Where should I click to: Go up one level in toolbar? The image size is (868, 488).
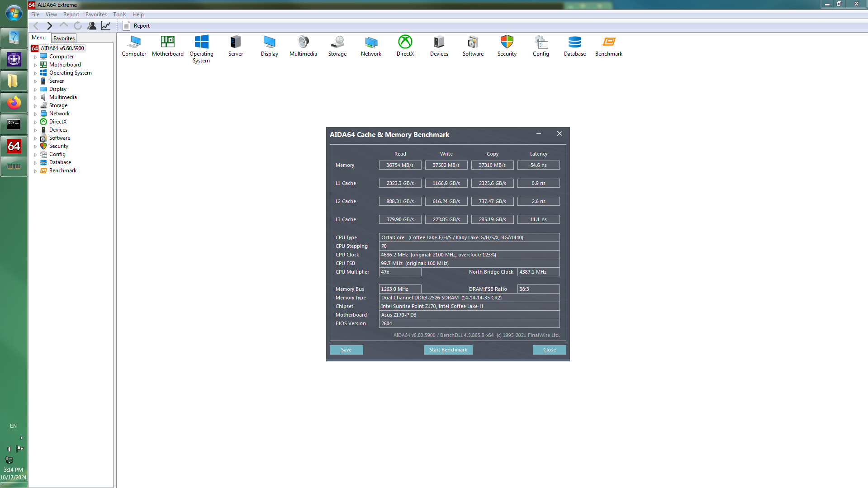[64, 26]
